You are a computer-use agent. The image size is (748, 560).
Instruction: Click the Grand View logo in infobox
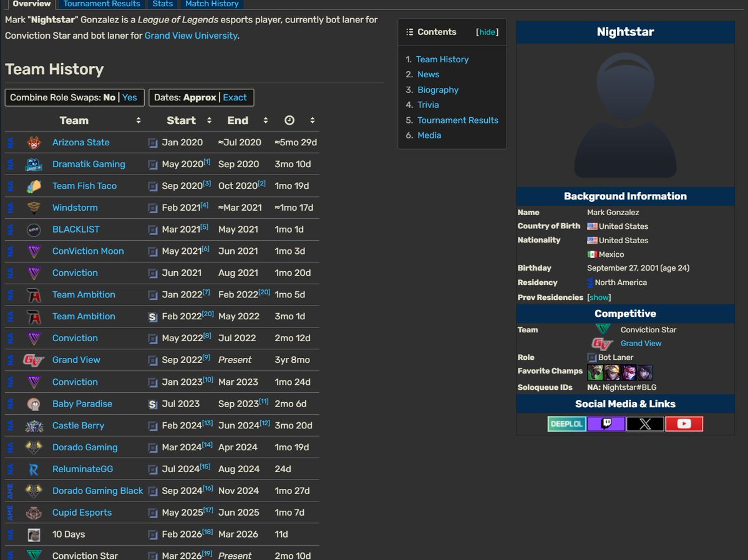coord(602,344)
